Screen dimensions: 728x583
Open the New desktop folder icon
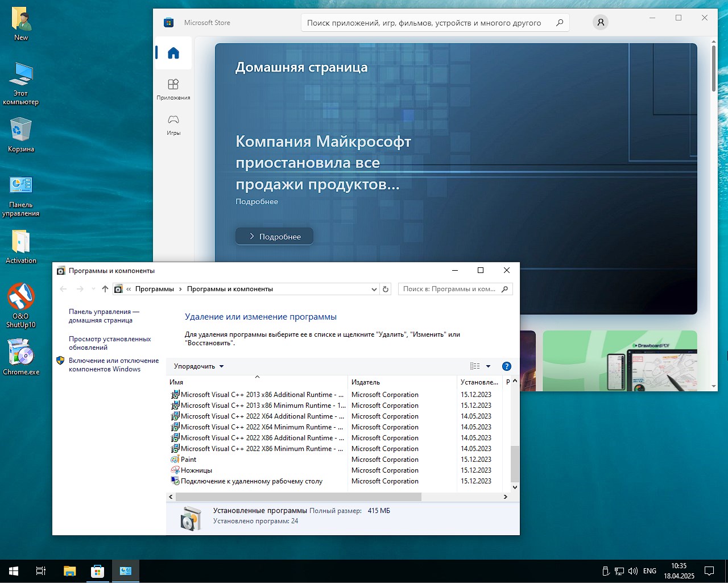21,24
